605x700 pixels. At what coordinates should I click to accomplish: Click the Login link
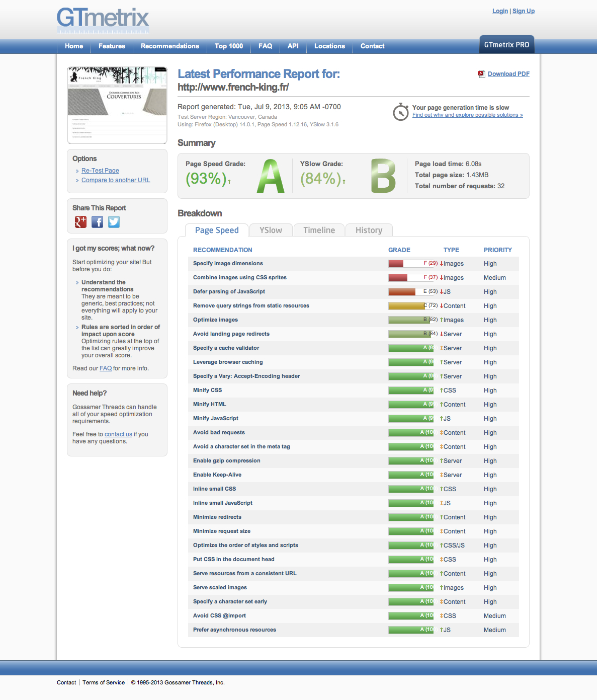(500, 11)
